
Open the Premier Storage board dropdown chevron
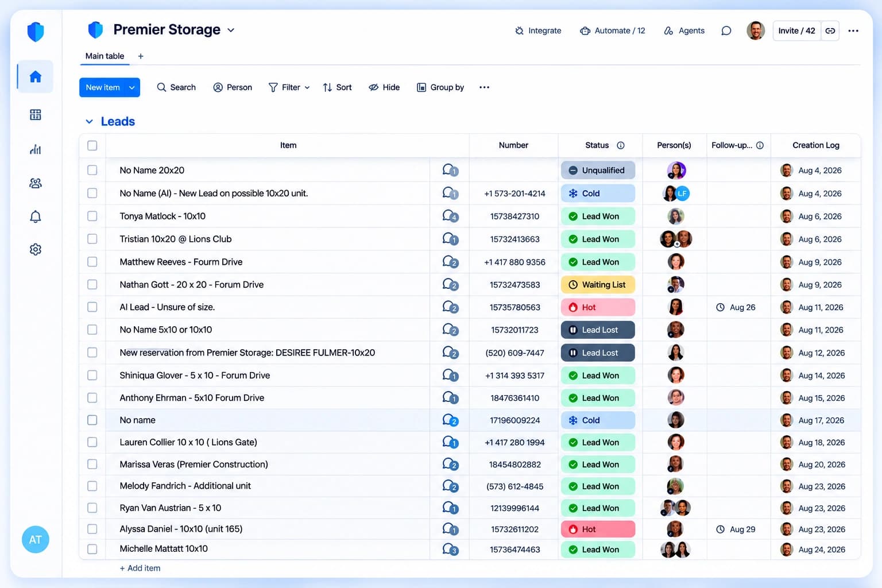point(231,30)
